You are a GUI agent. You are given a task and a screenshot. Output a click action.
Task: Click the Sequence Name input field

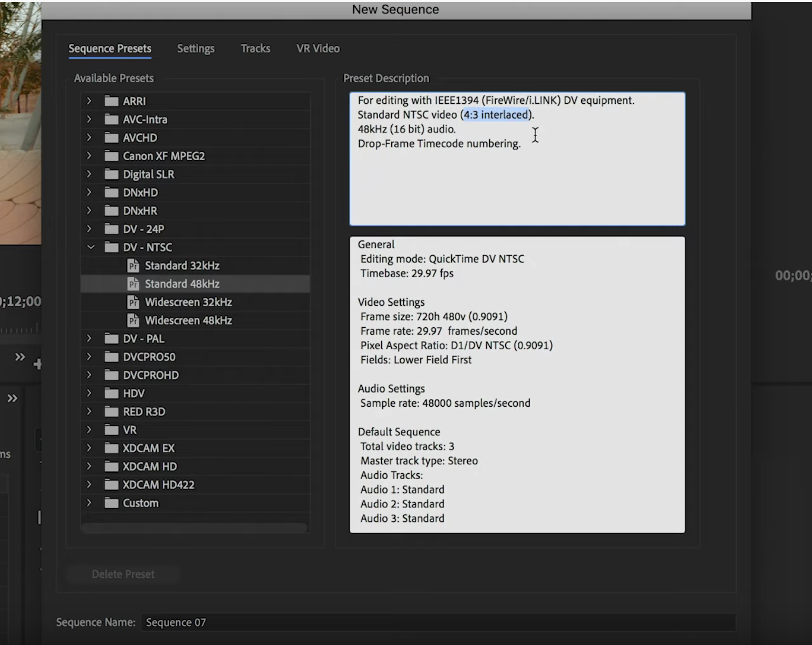click(438, 622)
